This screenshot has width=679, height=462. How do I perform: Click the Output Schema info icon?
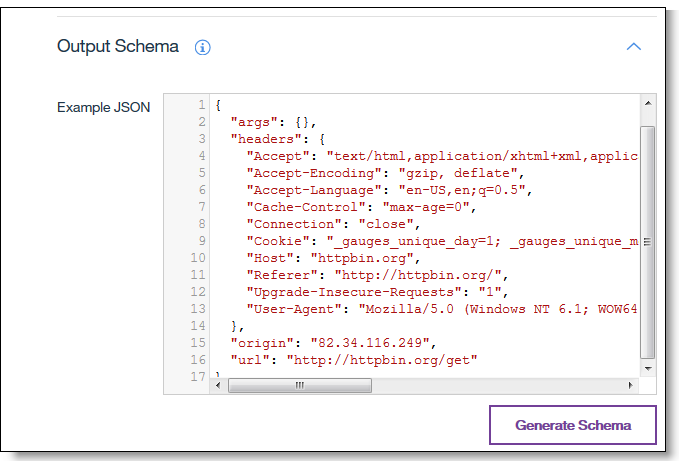(x=203, y=47)
